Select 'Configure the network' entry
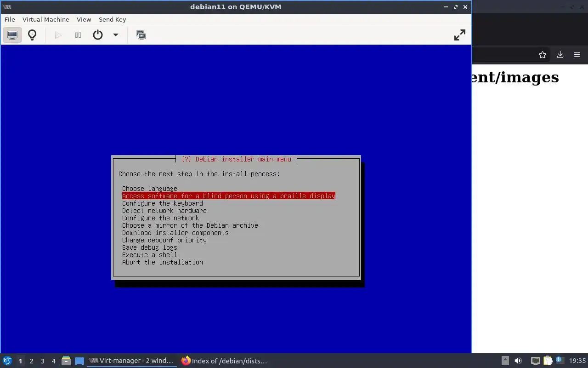The width and height of the screenshot is (588, 368). pos(161,218)
